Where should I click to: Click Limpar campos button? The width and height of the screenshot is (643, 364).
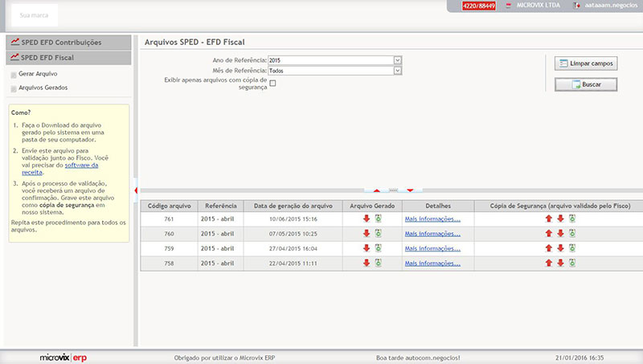[x=586, y=63]
